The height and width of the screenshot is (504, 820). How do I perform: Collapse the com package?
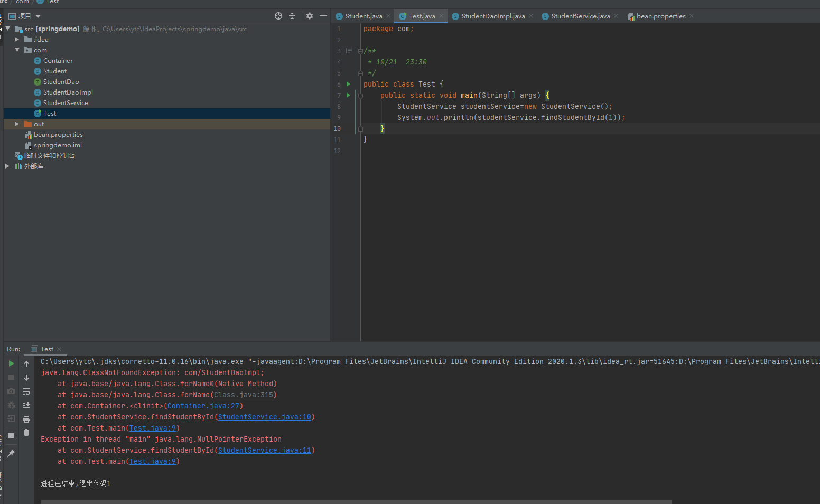[17, 50]
